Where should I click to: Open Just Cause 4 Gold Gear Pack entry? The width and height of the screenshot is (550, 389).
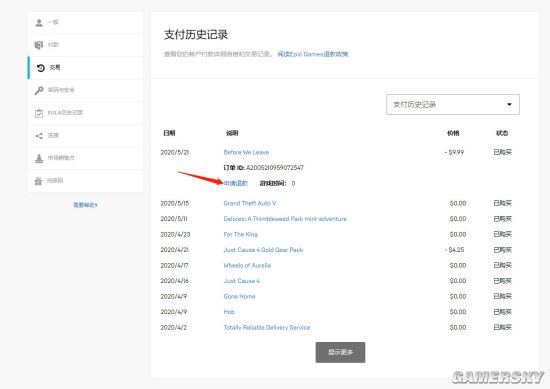(263, 250)
